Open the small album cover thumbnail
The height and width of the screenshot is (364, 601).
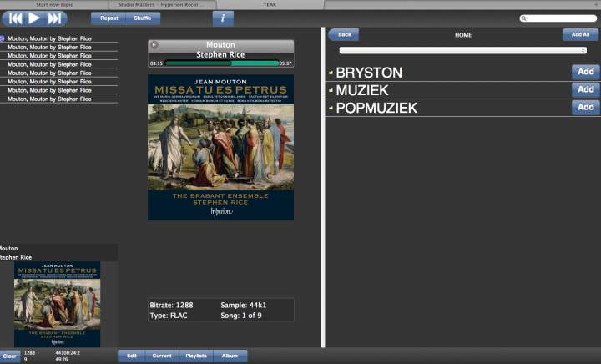[57, 304]
